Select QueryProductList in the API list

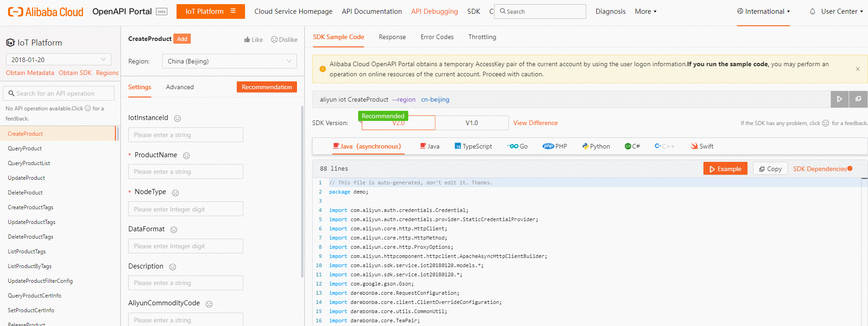click(29, 163)
